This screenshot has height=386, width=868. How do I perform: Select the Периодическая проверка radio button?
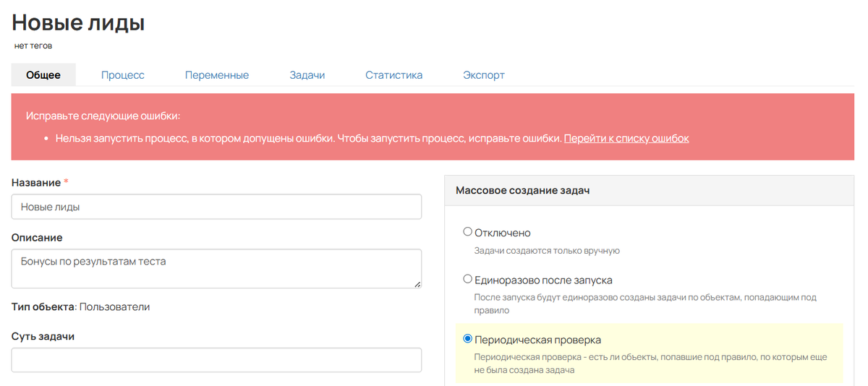[x=467, y=339]
